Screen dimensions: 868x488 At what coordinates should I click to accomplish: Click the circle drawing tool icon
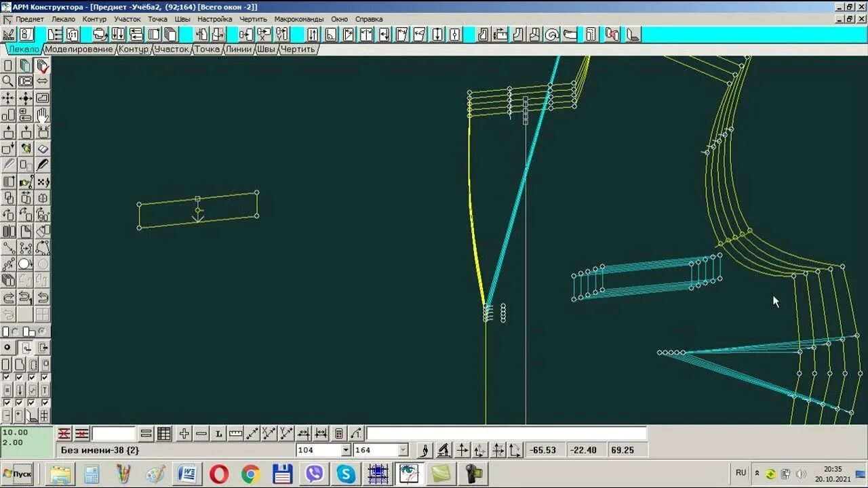(x=25, y=264)
